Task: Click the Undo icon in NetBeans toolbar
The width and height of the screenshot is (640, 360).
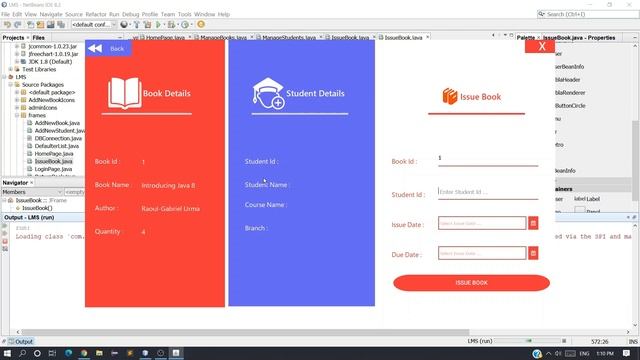Action: pos(7,25)
